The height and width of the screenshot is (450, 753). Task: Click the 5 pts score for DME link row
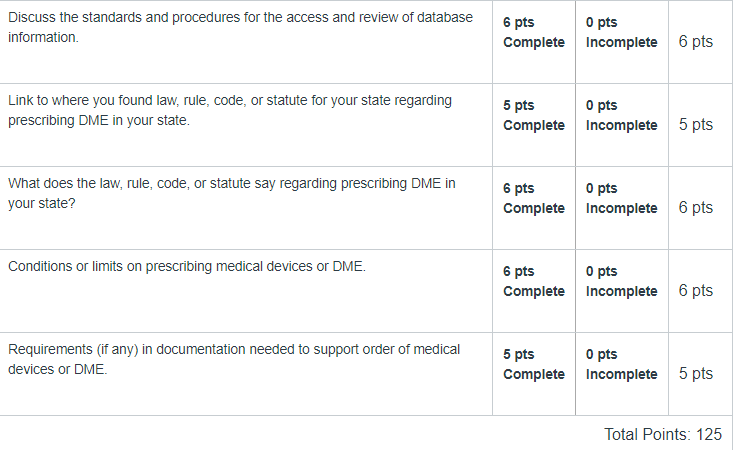pyautogui.click(x=695, y=124)
